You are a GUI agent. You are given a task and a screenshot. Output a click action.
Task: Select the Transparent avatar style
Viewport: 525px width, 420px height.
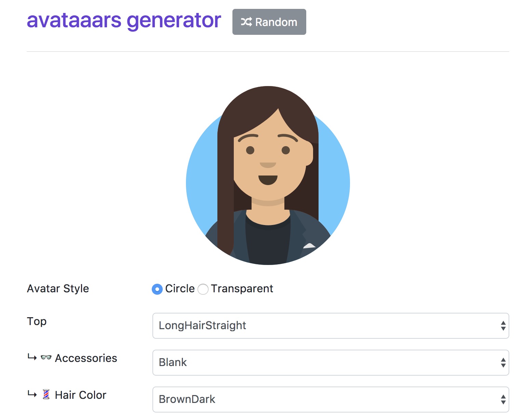click(x=203, y=289)
